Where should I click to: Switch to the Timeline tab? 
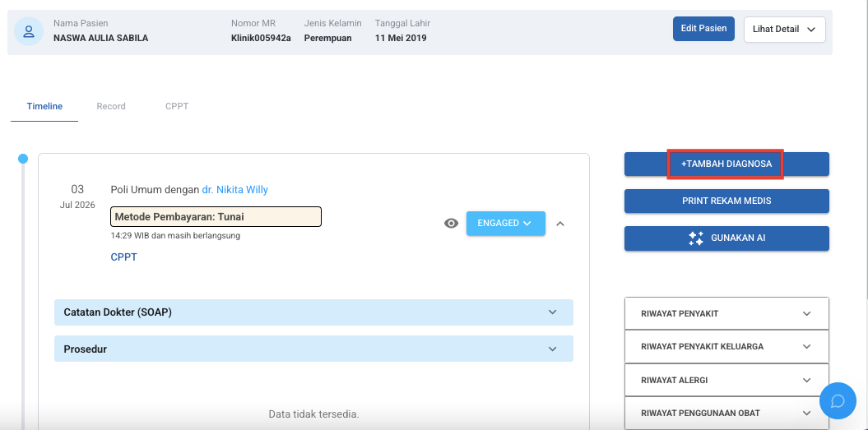(x=44, y=106)
